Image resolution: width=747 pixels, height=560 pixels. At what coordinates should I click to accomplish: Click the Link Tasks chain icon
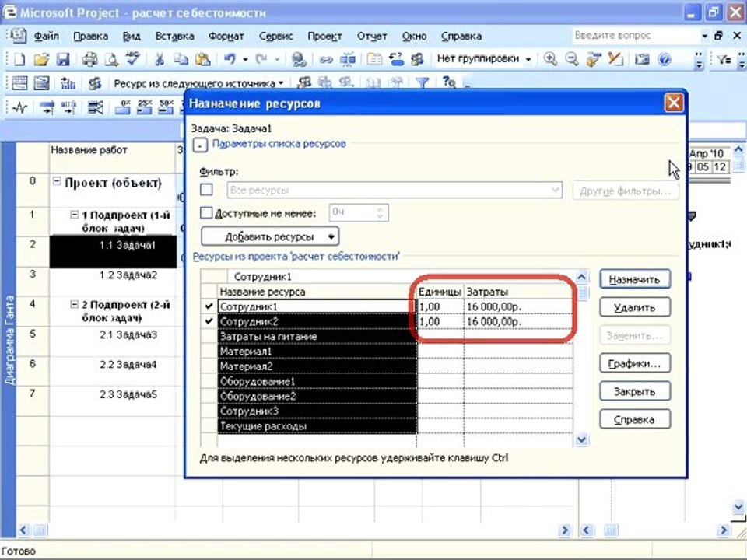pos(326,60)
